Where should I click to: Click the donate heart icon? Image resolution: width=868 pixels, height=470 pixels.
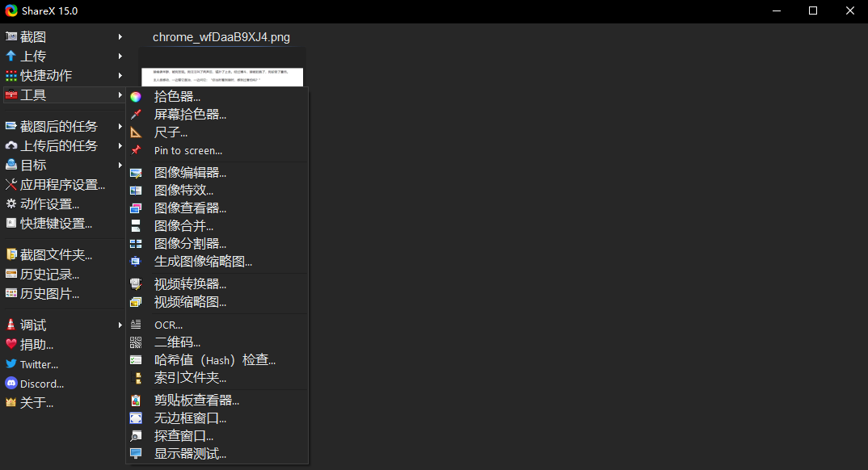11,344
